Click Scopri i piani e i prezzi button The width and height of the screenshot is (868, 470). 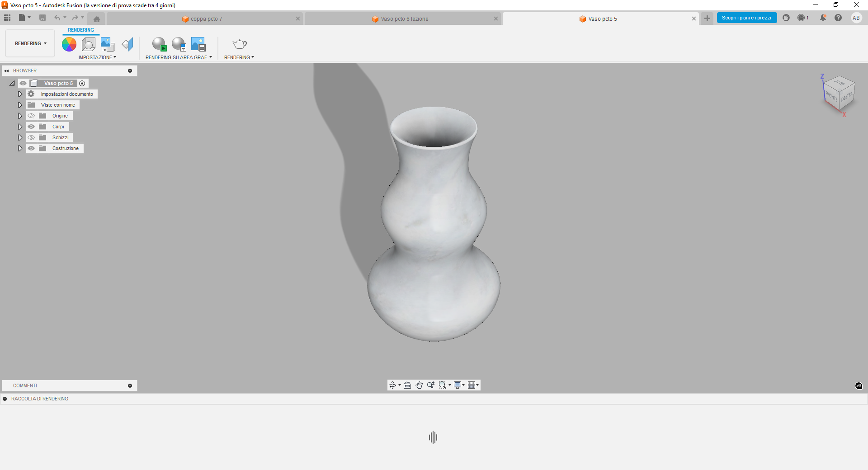[746, 18]
